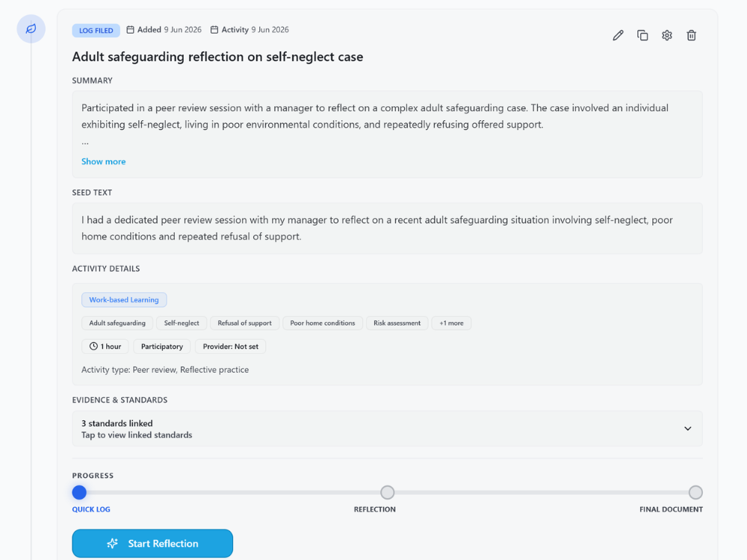Click the calendar icon beside Added date

(130, 30)
